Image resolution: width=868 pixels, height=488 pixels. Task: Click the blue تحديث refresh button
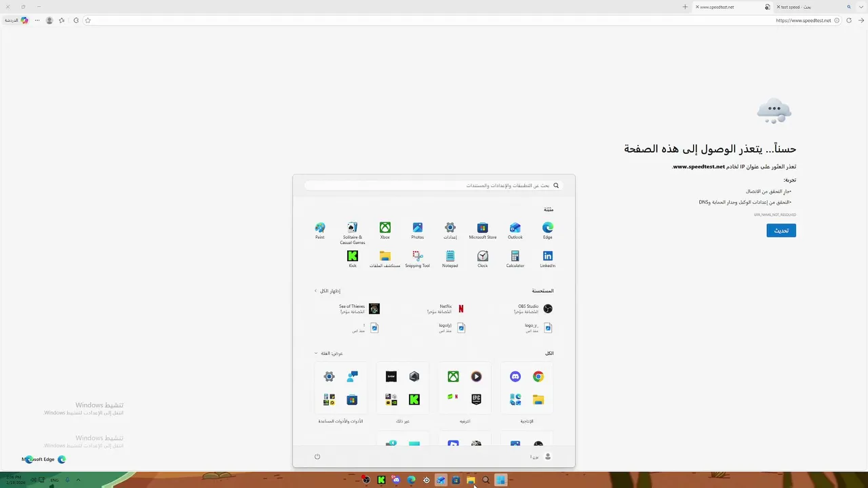click(x=781, y=230)
